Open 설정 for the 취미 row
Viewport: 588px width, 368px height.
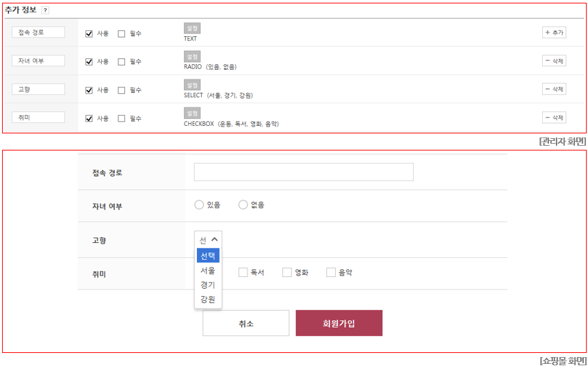(192, 114)
